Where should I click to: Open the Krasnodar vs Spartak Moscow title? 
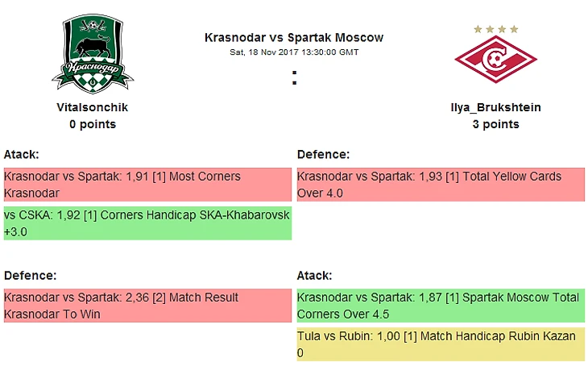point(294,38)
